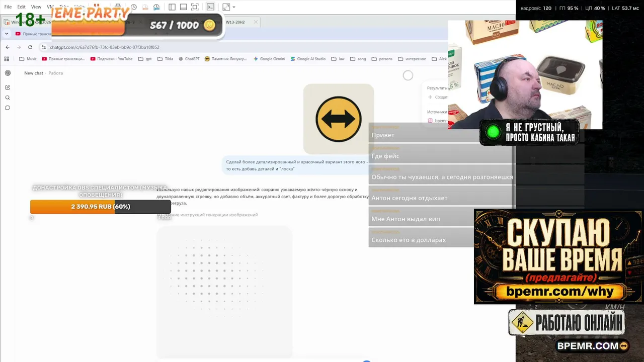Open the Google Gemini bookmark

pos(269,59)
